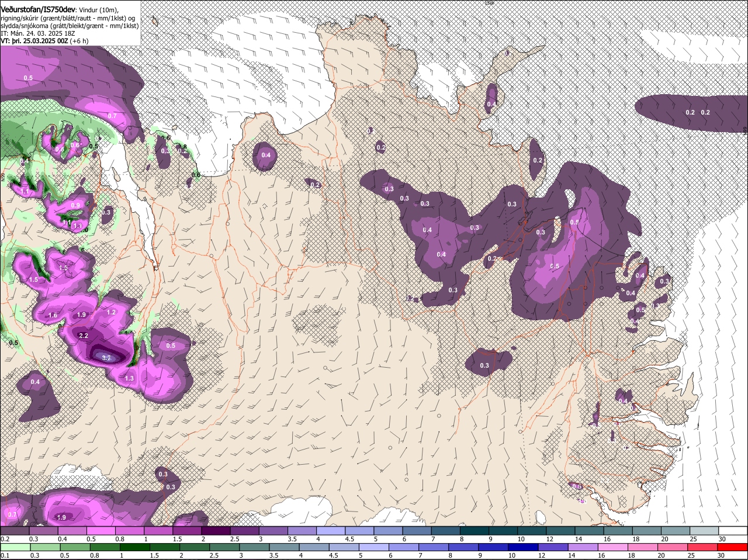Pick rain scale swatch between 0.1 and 0.3
748x560 pixels.
pyautogui.click(x=16, y=547)
